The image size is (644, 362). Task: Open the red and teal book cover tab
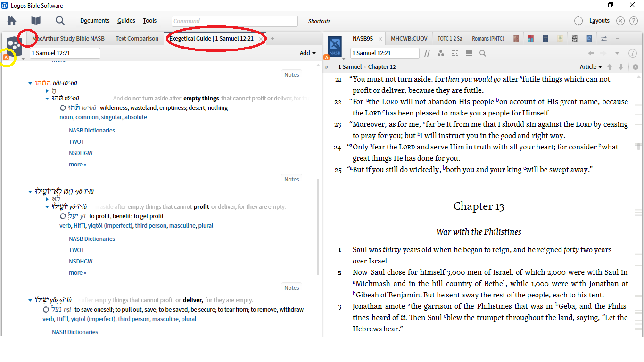(x=531, y=39)
